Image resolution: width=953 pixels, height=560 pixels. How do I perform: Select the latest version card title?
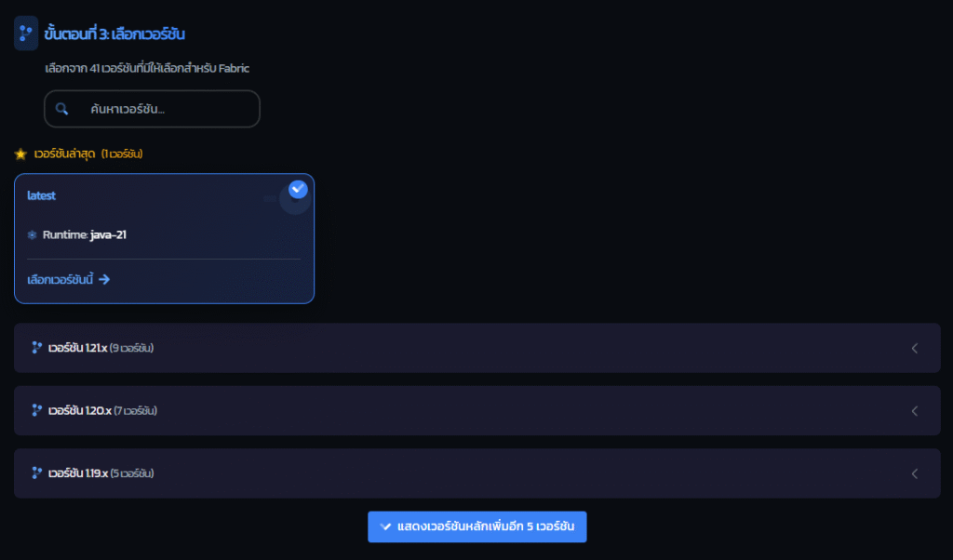tap(42, 196)
